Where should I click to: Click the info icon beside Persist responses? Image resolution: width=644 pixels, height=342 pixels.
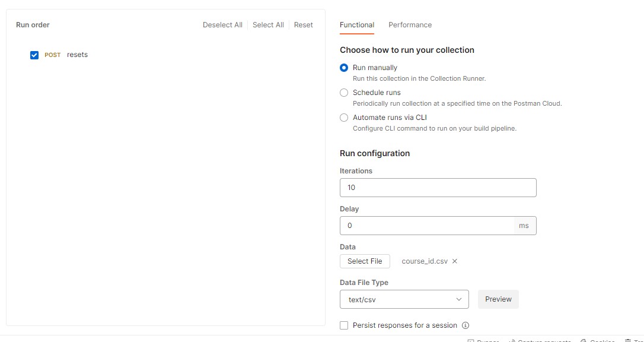(x=466, y=325)
